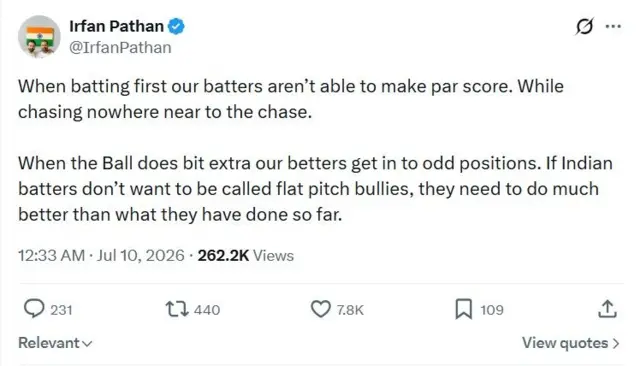640x366 pixels.
Task: Click the 440 reposts count
Action: click(x=207, y=310)
